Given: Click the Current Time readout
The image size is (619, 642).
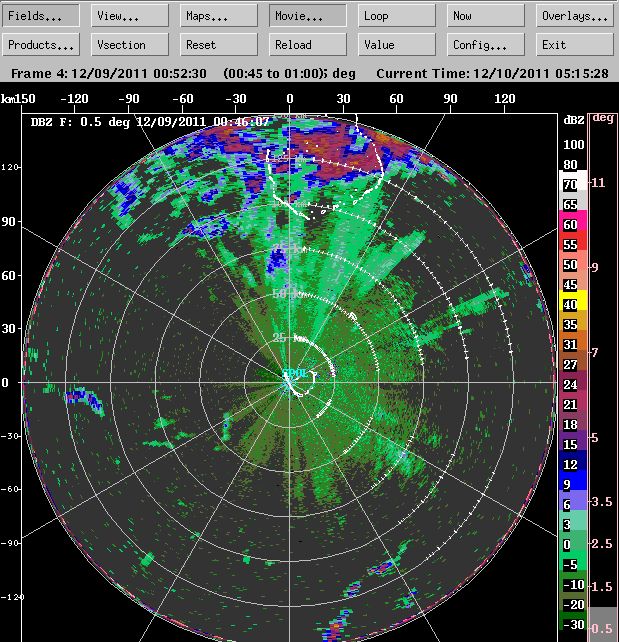Looking at the screenshot, I should 492,73.
